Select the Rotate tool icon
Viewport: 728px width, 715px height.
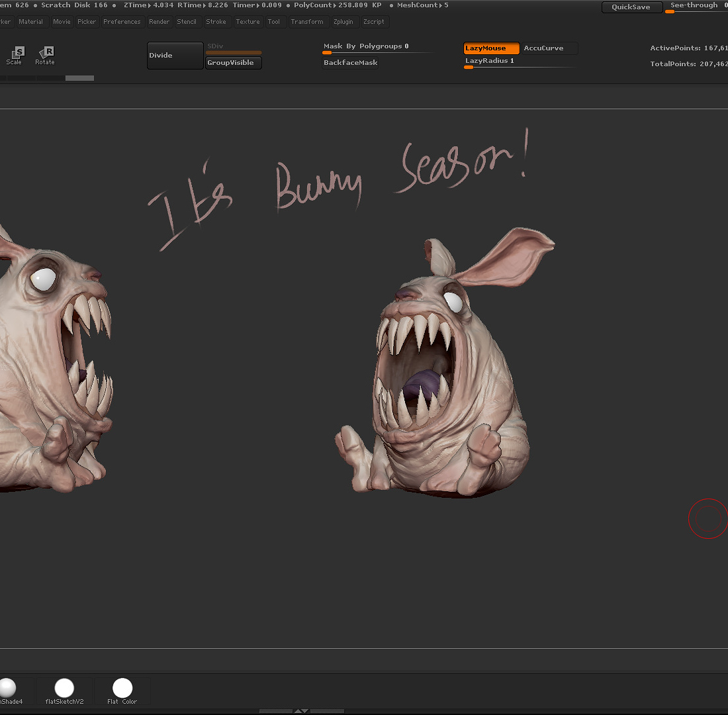click(x=45, y=56)
